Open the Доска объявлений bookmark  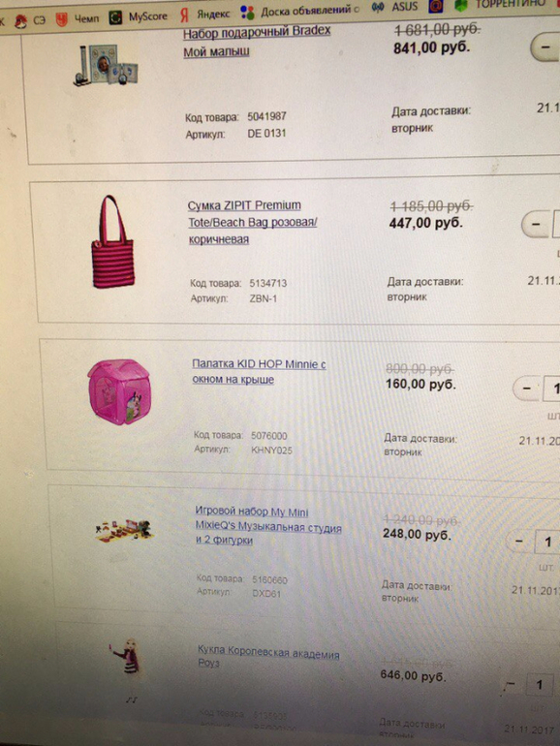click(299, 11)
